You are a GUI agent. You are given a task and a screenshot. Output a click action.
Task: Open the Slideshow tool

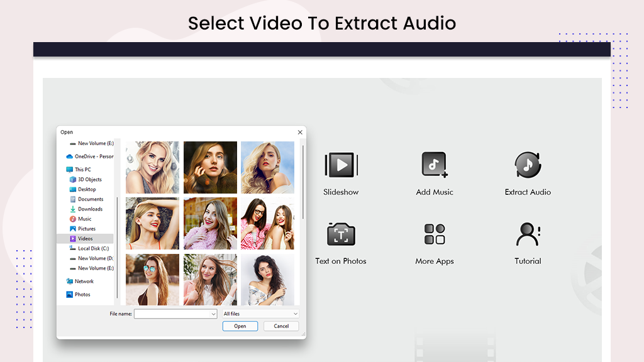tap(341, 165)
